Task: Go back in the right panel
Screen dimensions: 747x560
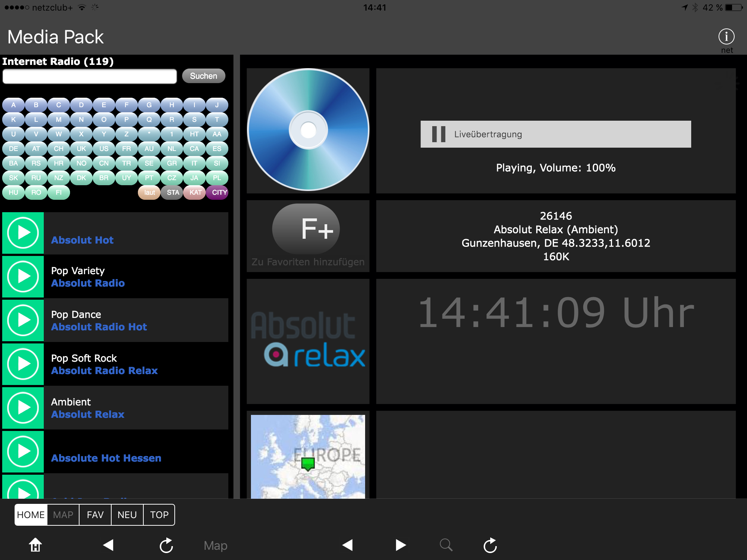Action: click(x=348, y=545)
